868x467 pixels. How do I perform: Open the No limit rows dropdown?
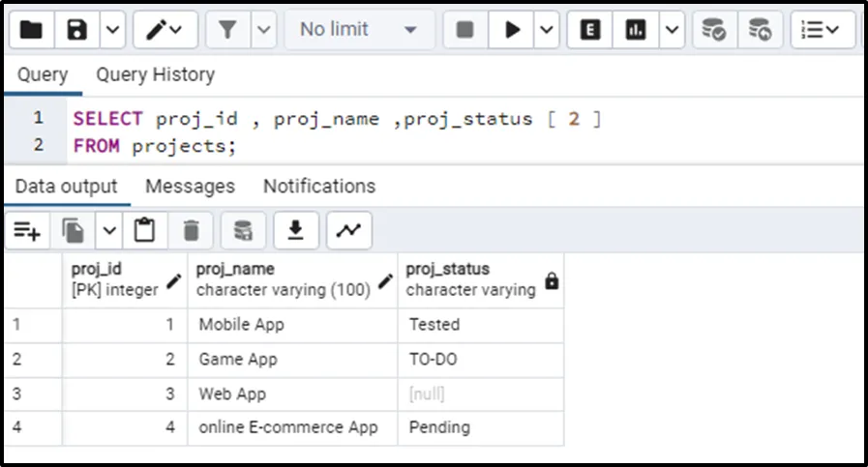point(358,30)
